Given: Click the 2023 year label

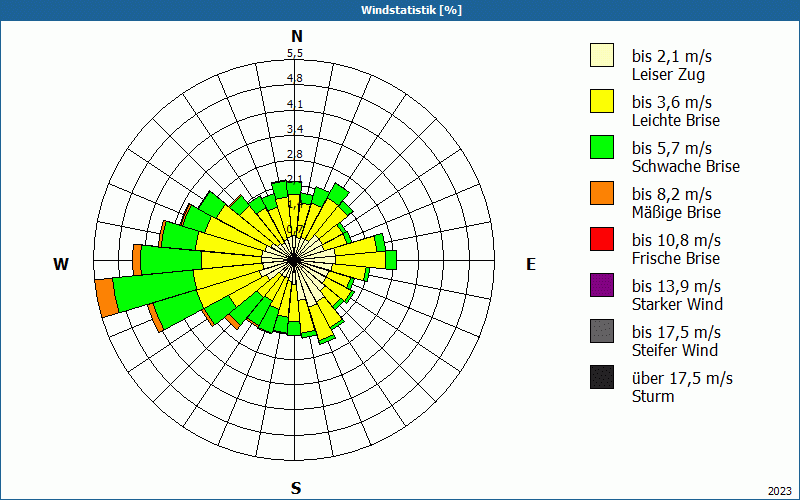Looking at the screenshot, I should (779, 491).
